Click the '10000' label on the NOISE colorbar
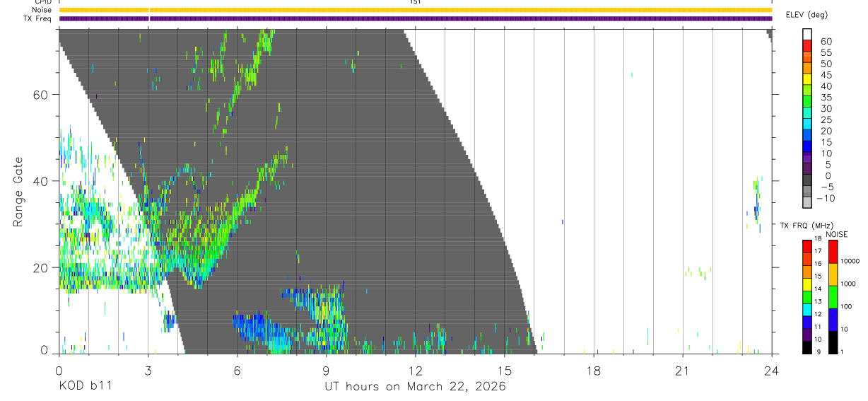868x401 pixels. tap(850, 261)
